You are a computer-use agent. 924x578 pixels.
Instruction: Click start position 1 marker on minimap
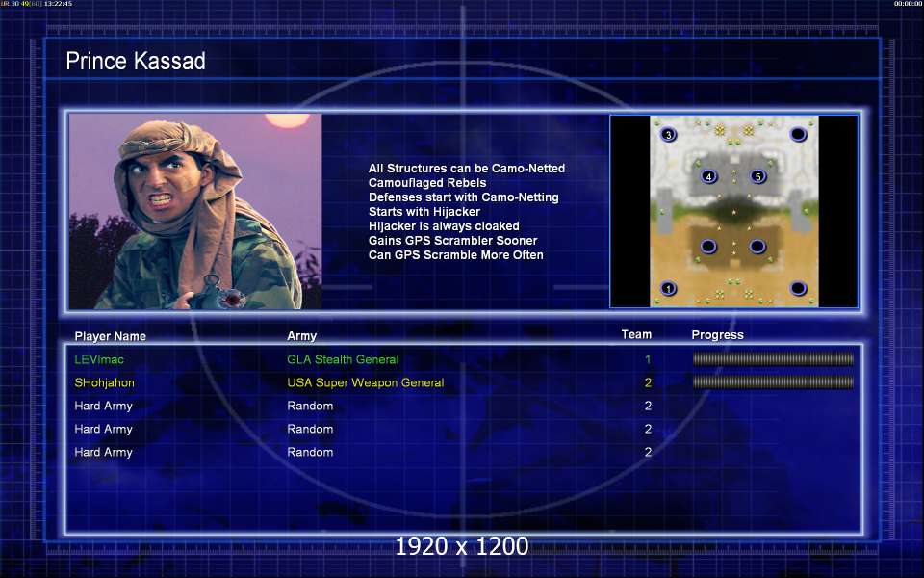coord(668,288)
